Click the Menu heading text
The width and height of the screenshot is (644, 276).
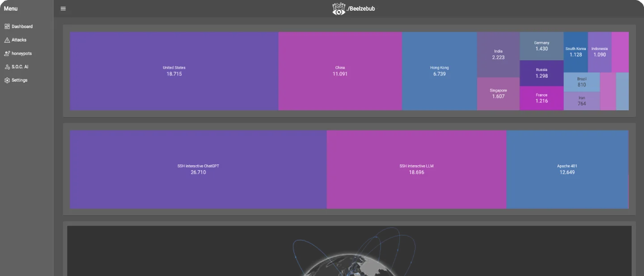[x=11, y=8]
